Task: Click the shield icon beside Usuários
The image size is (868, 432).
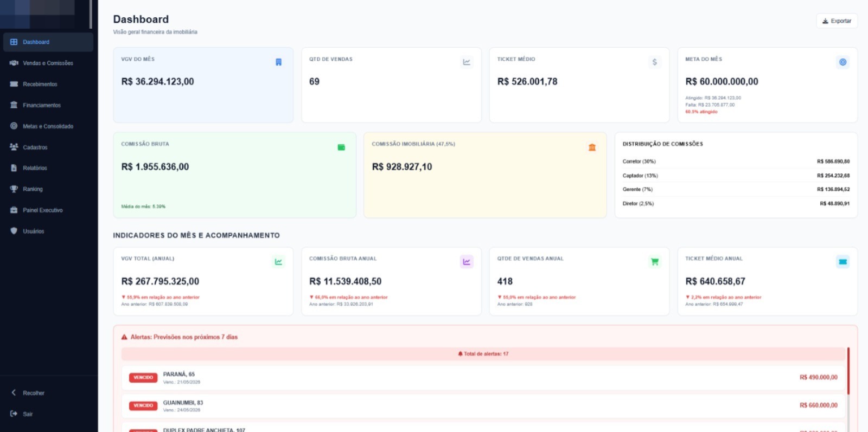Action: 14,231
